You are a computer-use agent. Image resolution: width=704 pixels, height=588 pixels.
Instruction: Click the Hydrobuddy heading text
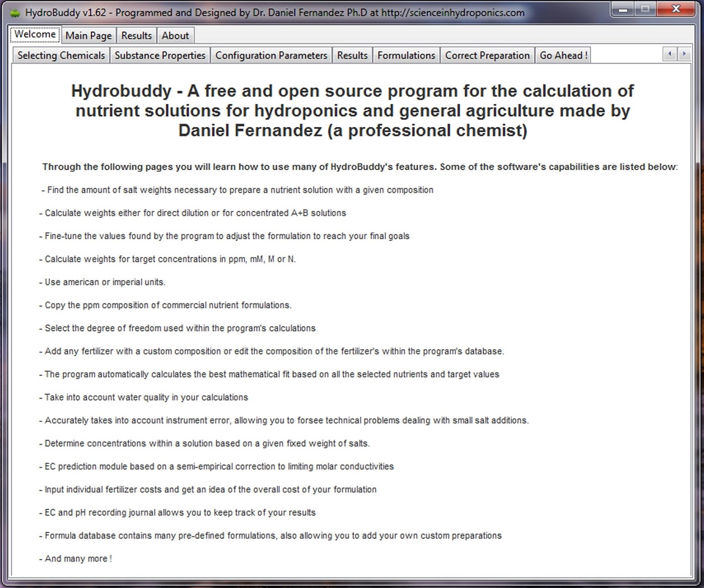tap(352, 111)
